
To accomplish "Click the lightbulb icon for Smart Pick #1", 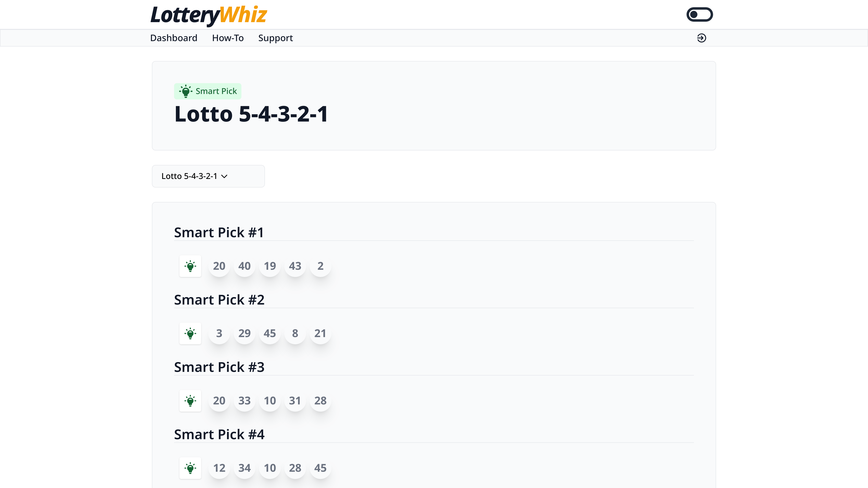I will coord(190,266).
